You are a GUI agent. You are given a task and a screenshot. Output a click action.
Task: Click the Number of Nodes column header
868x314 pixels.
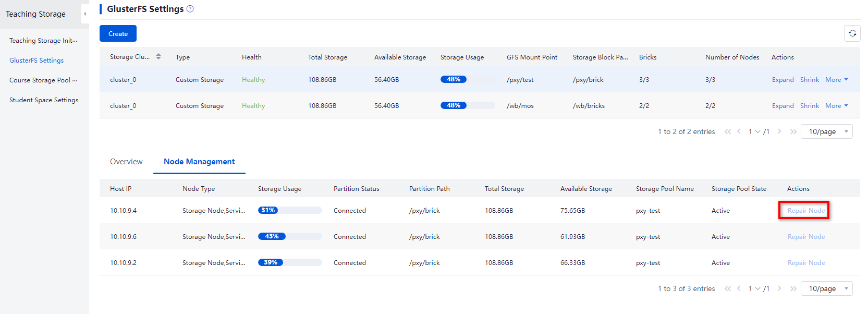[732, 57]
